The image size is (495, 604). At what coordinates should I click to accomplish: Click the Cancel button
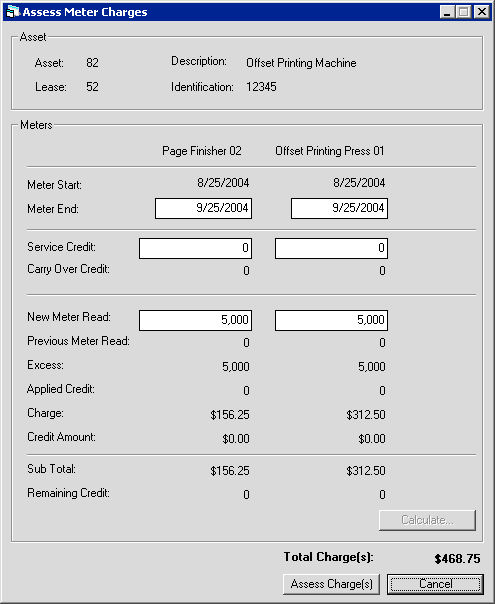coord(435,584)
